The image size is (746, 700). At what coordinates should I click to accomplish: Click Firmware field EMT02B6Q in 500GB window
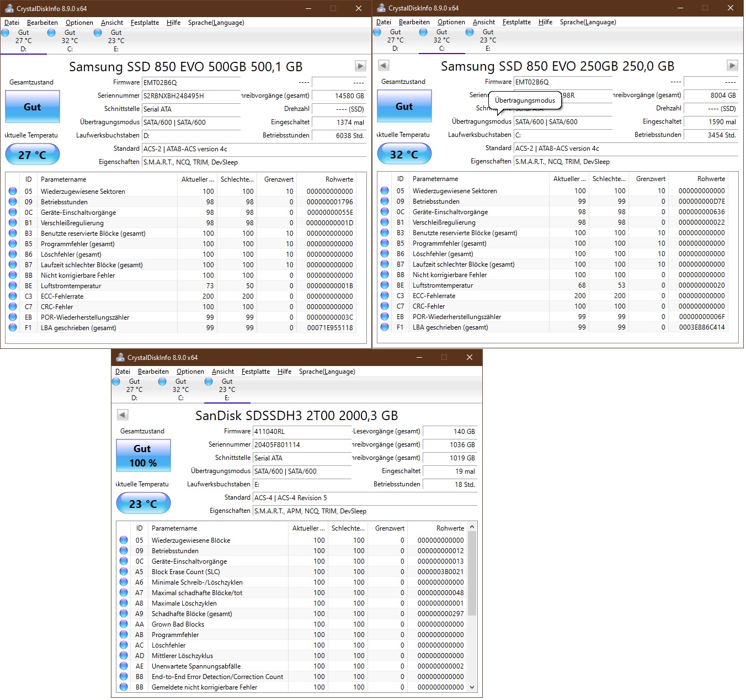click(x=191, y=82)
